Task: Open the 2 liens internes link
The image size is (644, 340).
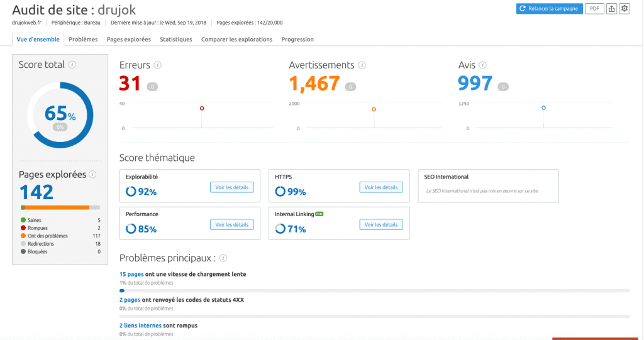Action: point(140,325)
